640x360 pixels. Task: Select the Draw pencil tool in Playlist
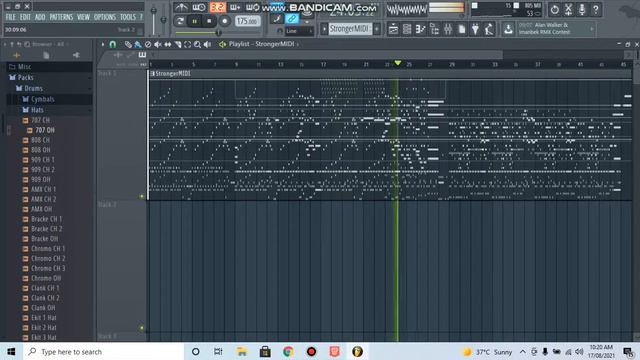click(x=128, y=44)
